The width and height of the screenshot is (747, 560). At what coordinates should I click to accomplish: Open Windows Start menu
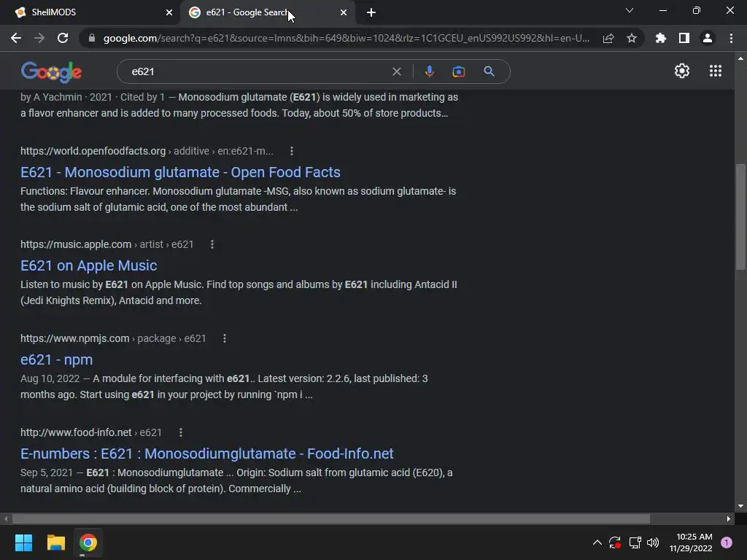pos(23,542)
